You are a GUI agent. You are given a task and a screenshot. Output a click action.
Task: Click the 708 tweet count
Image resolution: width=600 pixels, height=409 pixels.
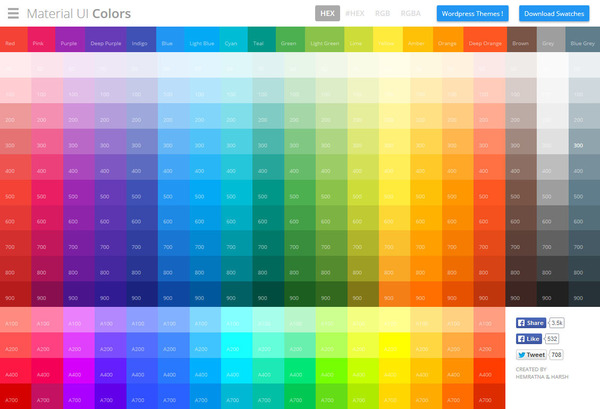(x=556, y=355)
